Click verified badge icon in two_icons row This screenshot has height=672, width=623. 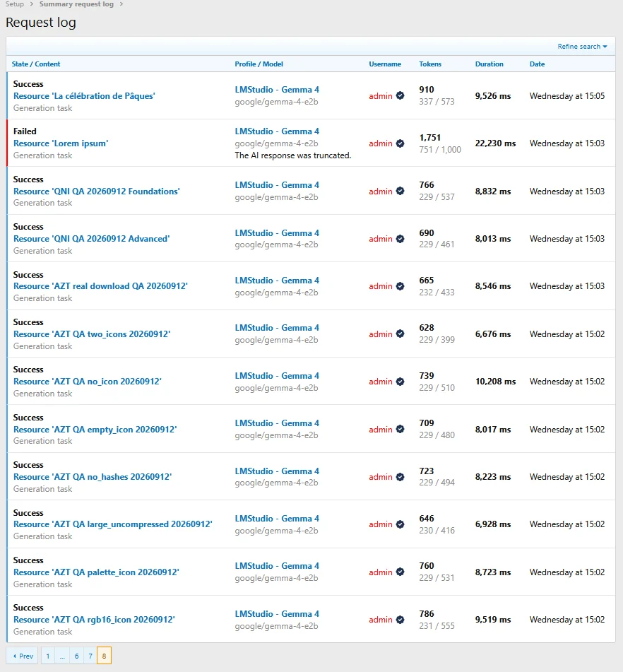(400, 334)
